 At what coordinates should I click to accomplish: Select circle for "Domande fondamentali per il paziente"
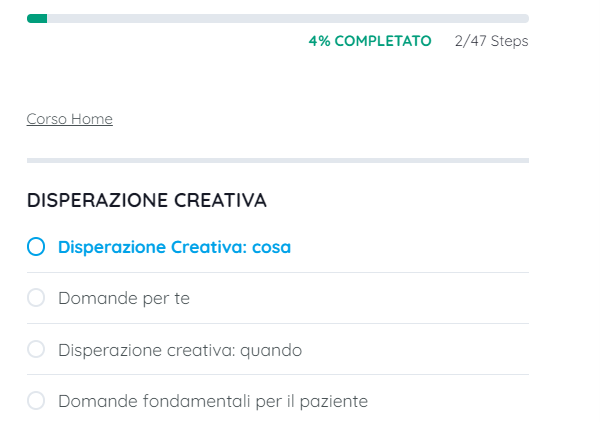36,401
